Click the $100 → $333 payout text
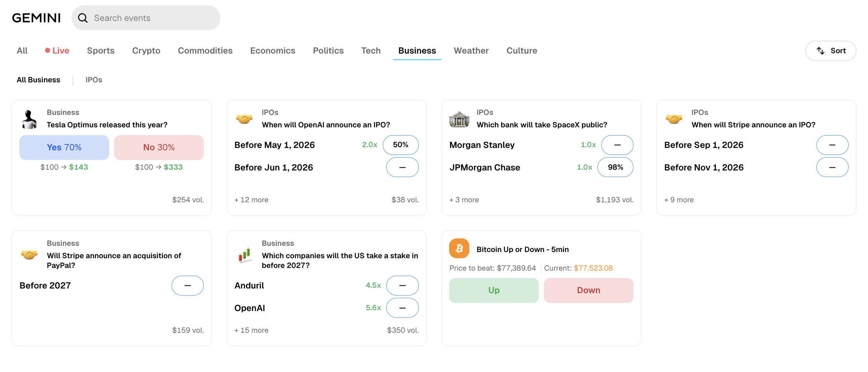Image resolution: width=868 pixels, height=372 pixels. point(159,167)
